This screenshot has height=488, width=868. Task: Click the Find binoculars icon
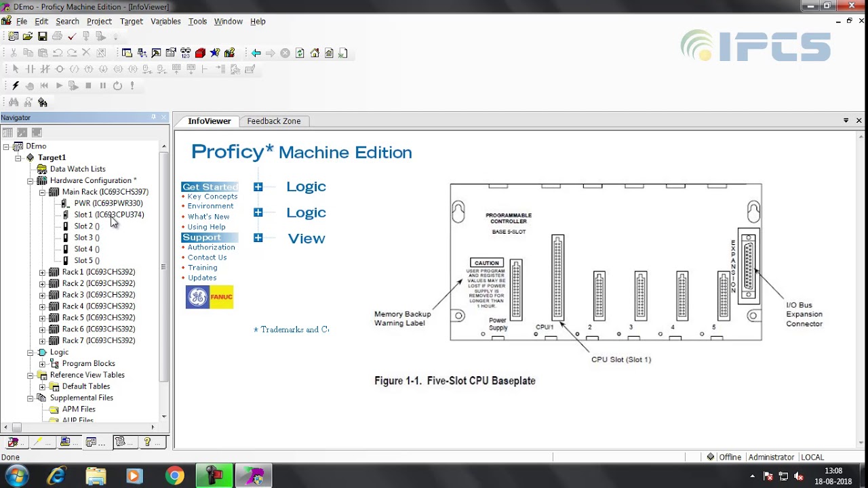point(13,102)
